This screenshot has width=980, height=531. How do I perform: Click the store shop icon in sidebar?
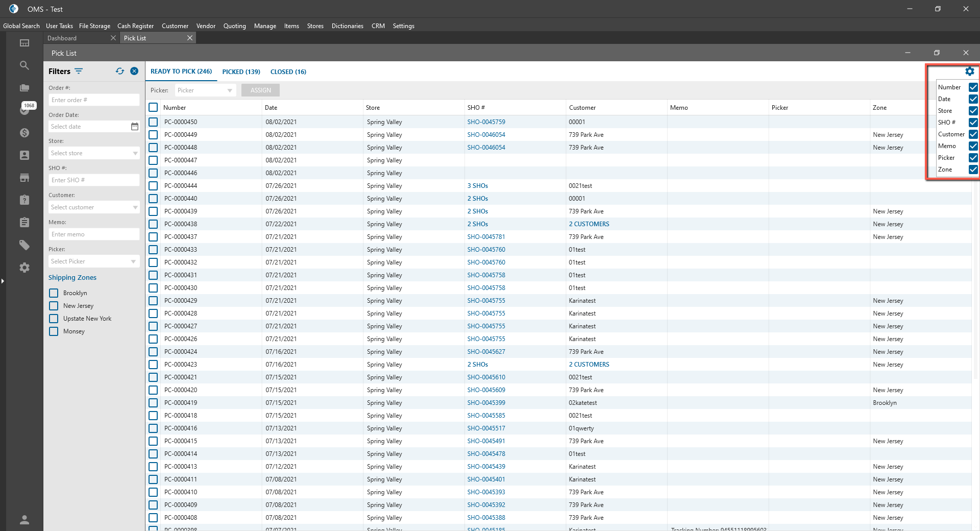click(24, 178)
